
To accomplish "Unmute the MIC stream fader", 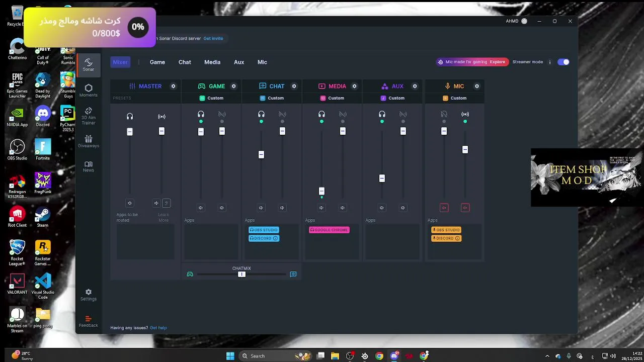I will point(465,208).
